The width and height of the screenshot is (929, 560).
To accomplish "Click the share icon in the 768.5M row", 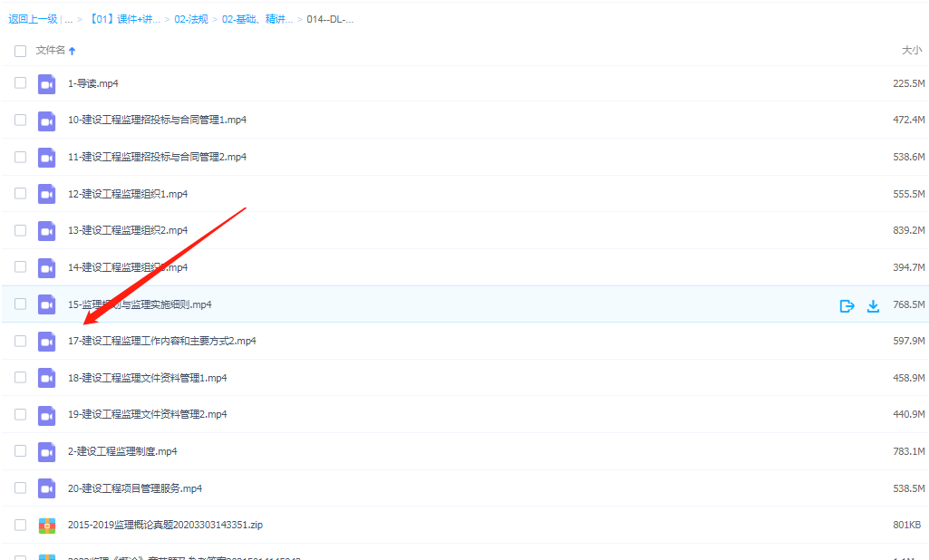I will [x=847, y=305].
